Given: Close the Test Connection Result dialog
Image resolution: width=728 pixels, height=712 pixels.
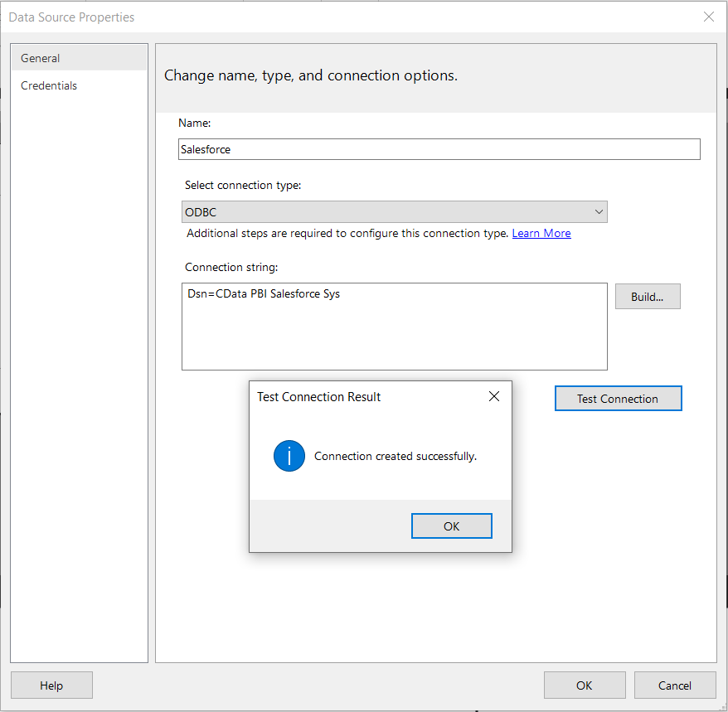Looking at the screenshot, I should click(x=493, y=396).
